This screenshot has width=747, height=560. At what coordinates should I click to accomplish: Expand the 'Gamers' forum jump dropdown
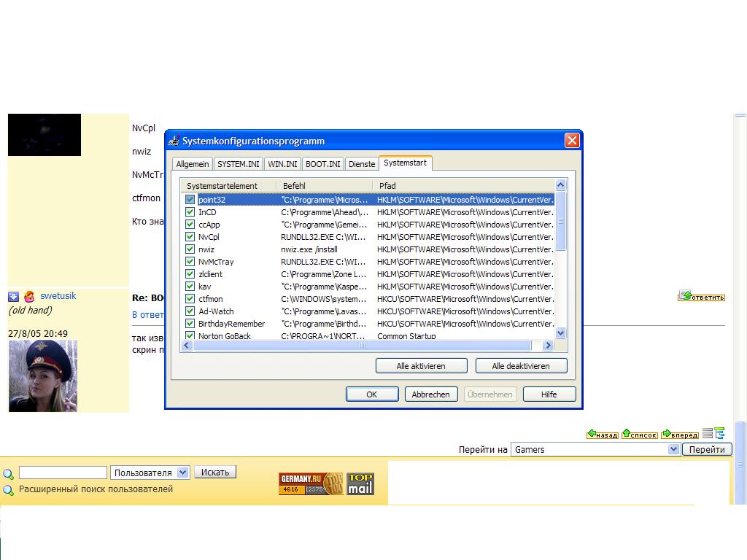pyautogui.click(x=673, y=450)
